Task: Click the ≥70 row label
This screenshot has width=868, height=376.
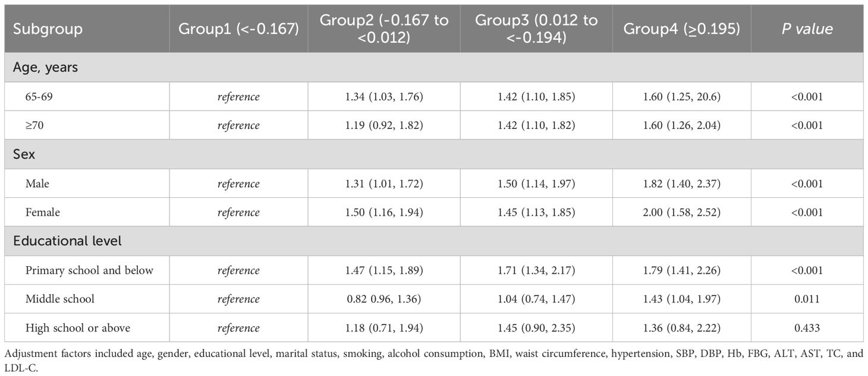Action: pos(34,125)
